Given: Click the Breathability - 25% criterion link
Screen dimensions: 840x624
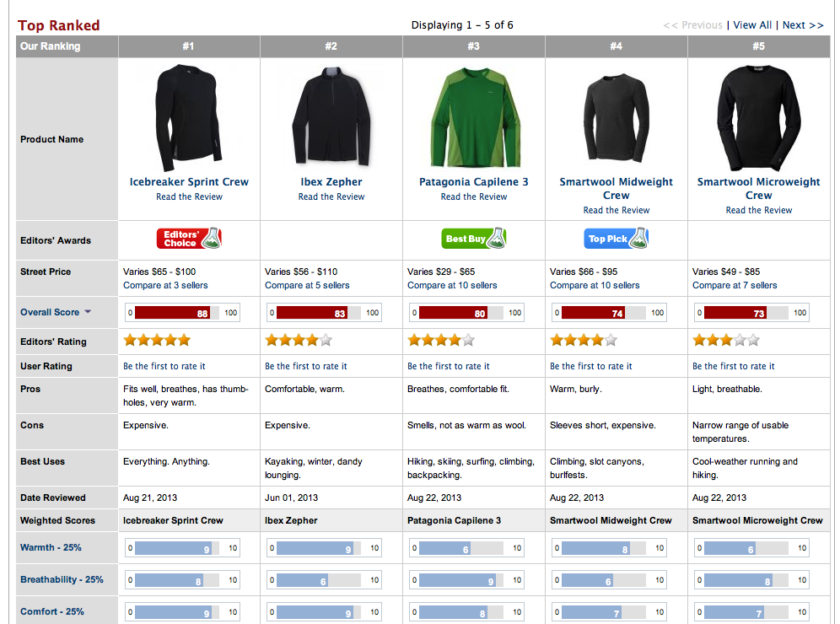Looking at the screenshot, I should coord(62,579).
